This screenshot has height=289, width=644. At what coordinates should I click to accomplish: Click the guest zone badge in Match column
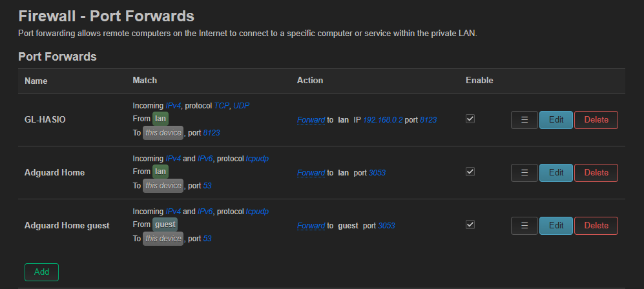(165, 224)
